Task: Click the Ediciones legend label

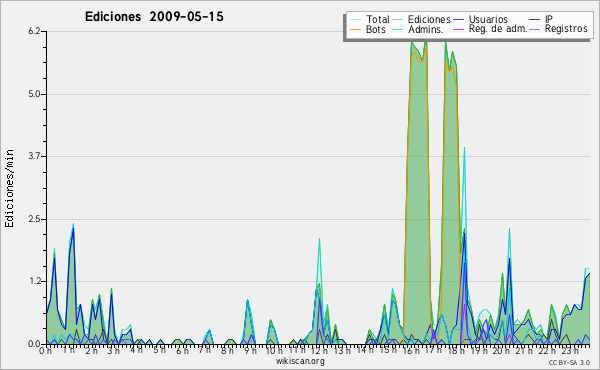Action: (429, 19)
